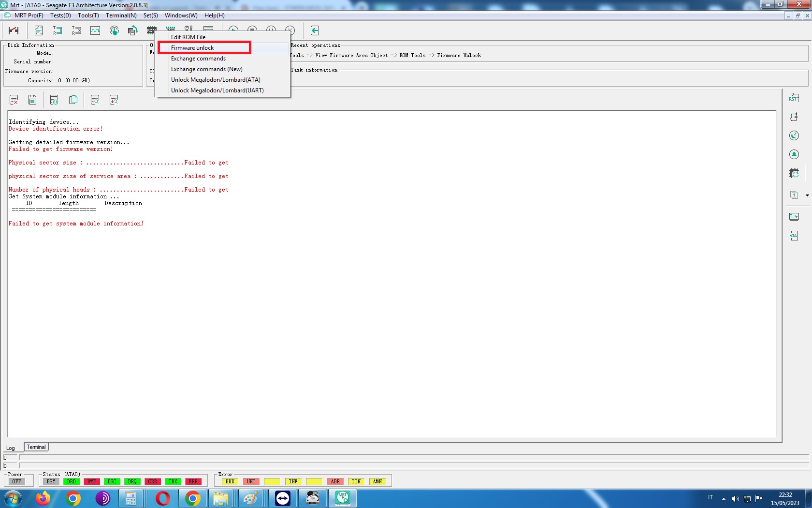The width and height of the screenshot is (812, 508).
Task: Select Exchange commands (New) entry
Action: (x=223, y=69)
